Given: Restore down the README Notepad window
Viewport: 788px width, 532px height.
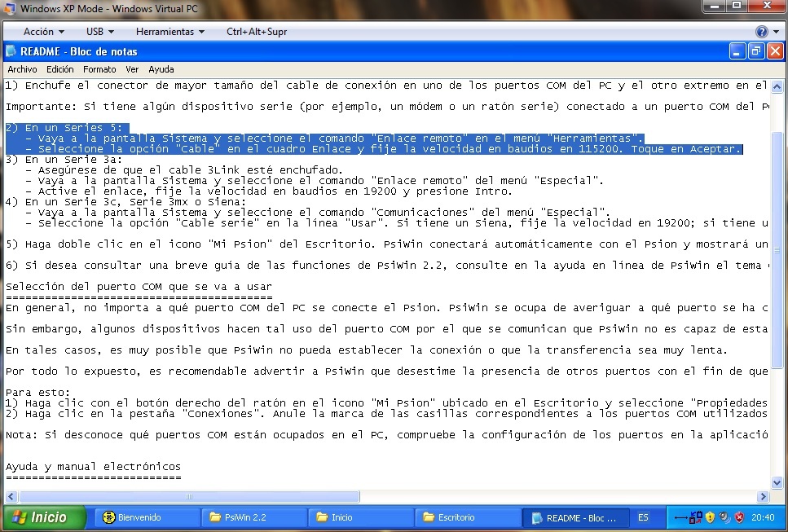Looking at the screenshot, I should pos(756,51).
